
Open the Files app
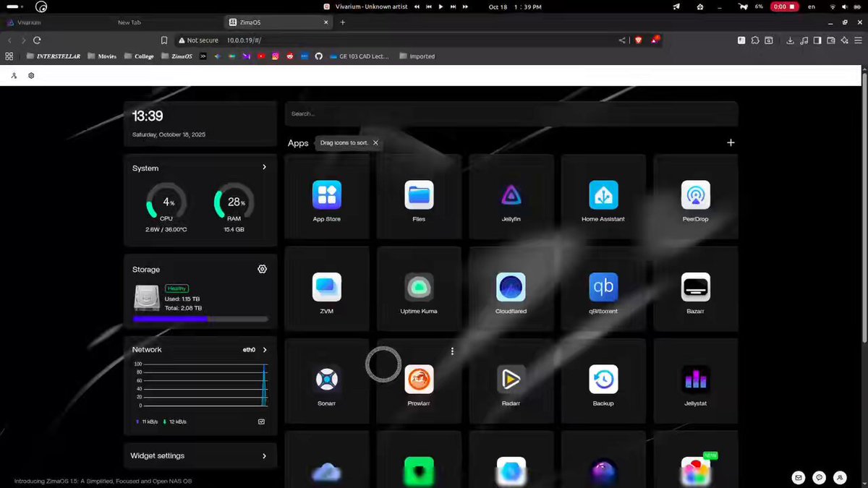click(x=419, y=195)
